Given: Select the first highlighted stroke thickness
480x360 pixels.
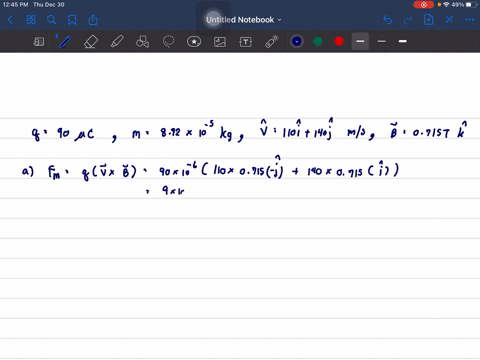Looking at the screenshot, I should [x=360, y=41].
